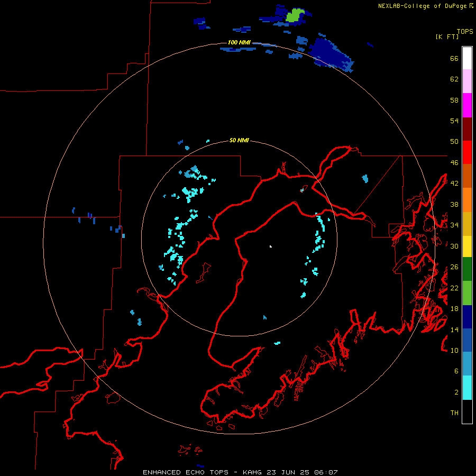Click the NEXLAB-College of DuPage credit text
Screen dimensions: 476x476
(422, 6)
